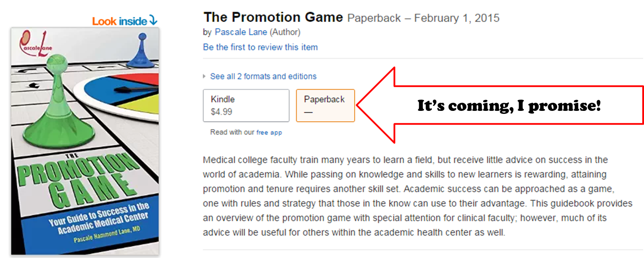Click the Look inside down-arrow icon

pos(153,21)
